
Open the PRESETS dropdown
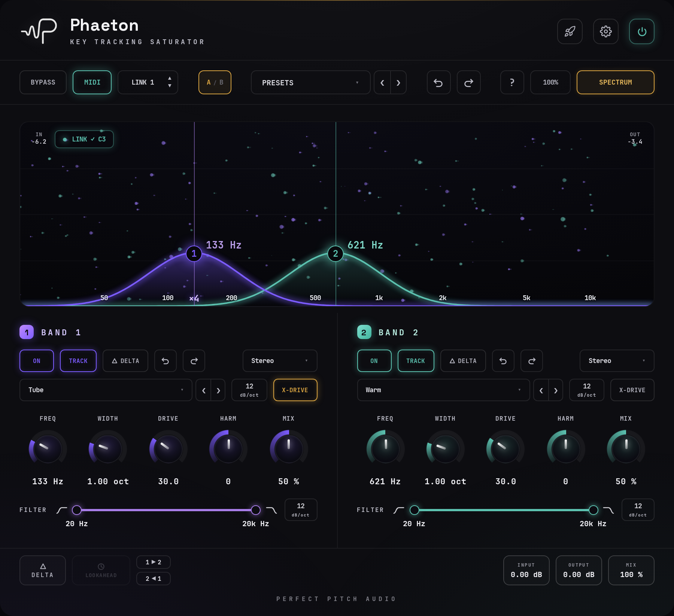point(310,82)
